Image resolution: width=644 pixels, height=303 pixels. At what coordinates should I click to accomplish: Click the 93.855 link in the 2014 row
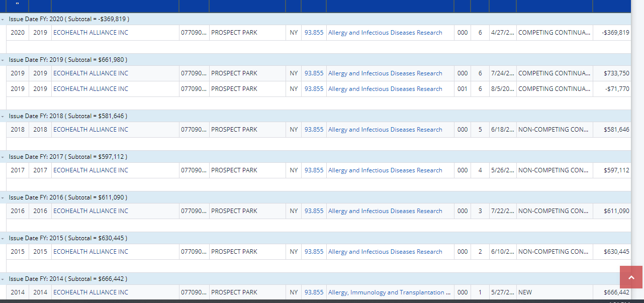click(314, 292)
